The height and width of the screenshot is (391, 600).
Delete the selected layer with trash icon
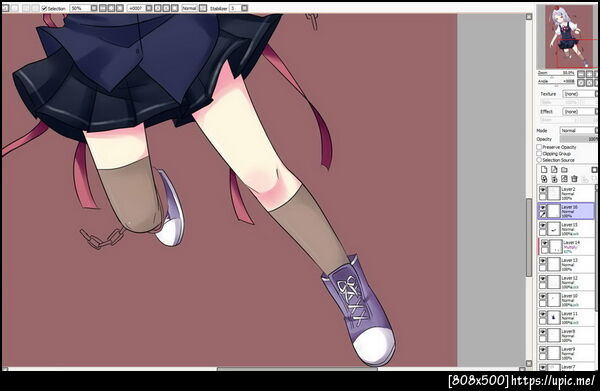[x=574, y=179]
